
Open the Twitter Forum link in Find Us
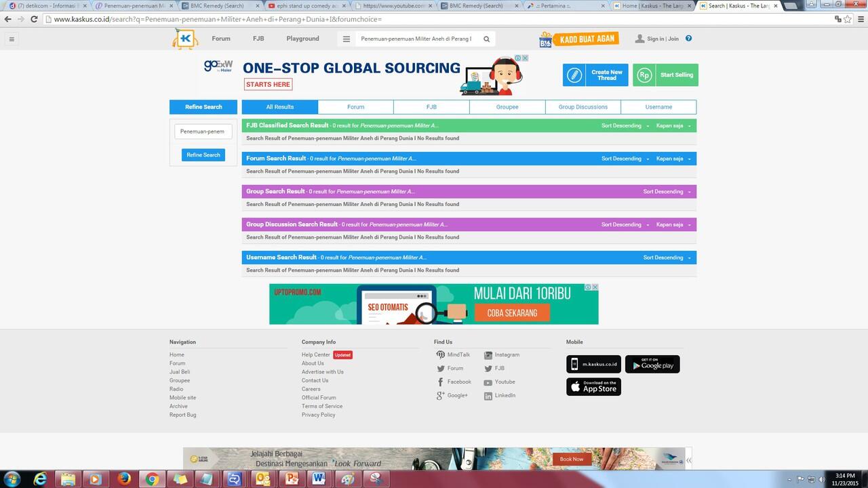[x=450, y=368]
